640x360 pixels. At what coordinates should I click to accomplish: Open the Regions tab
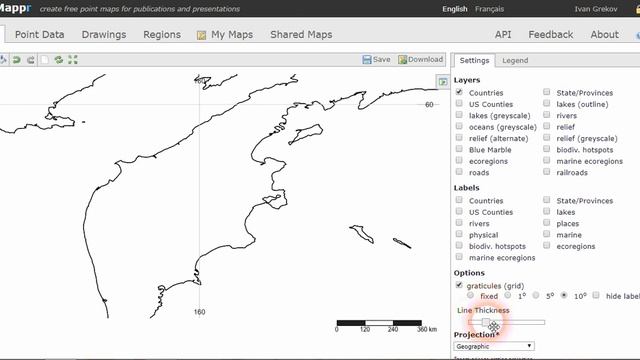pos(162,35)
